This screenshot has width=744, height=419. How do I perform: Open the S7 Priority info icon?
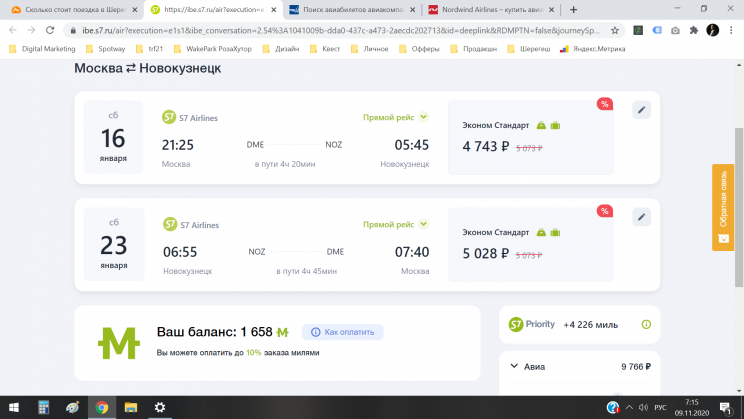point(646,325)
